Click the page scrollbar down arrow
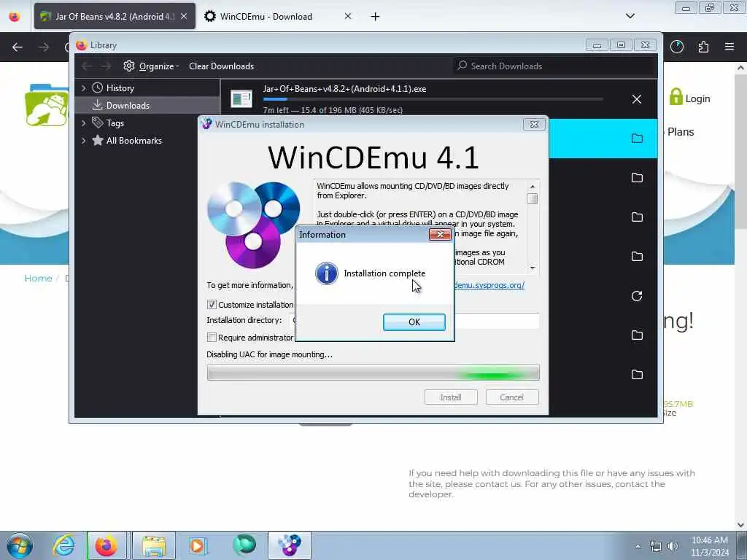Viewport: 747px width, 560px height. click(x=741, y=525)
